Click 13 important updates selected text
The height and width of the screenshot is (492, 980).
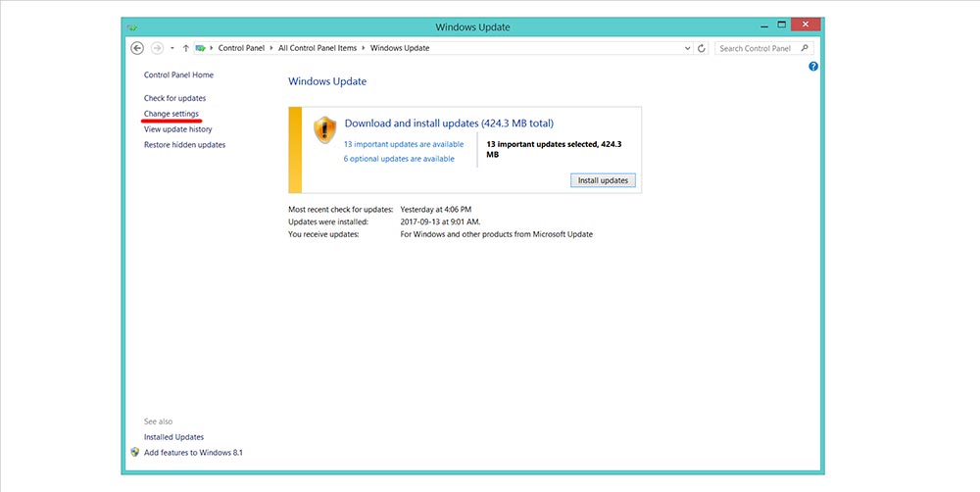point(554,149)
